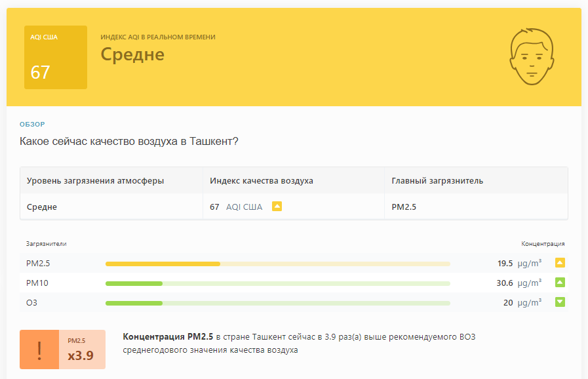Select the PM10 green concentration bar
This screenshot has width=588, height=379.
[277, 283]
